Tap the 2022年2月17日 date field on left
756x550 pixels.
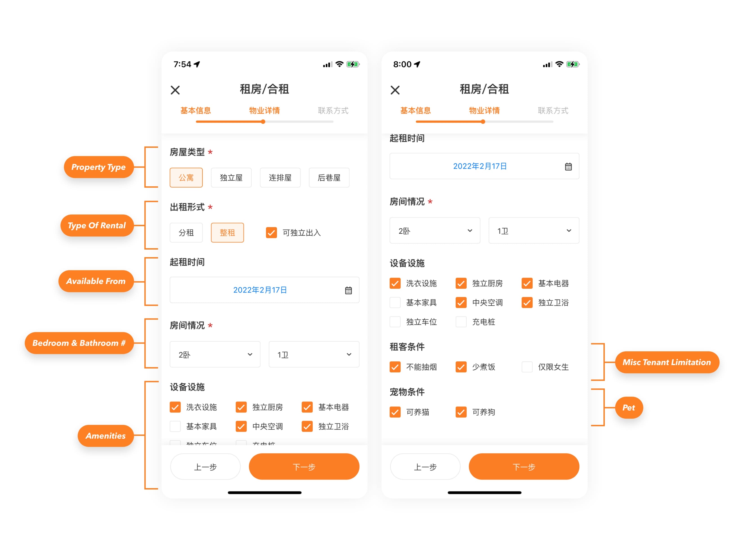click(260, 290)
